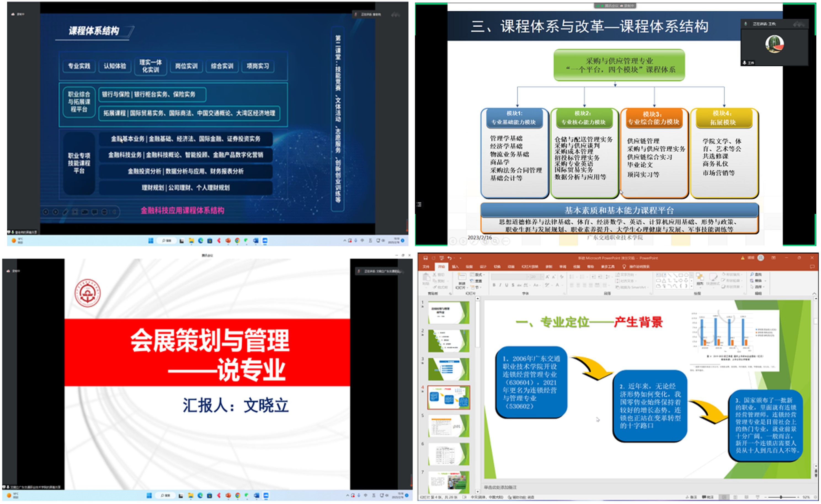Viewport: 821px width, 504px height.
Task: Expand Layout (版式) dropdown in slides group
Action: click(x=477, y=275)
